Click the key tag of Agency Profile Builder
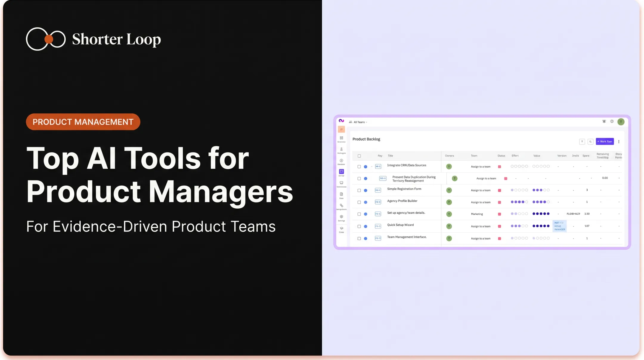 [x=378, y=202]
